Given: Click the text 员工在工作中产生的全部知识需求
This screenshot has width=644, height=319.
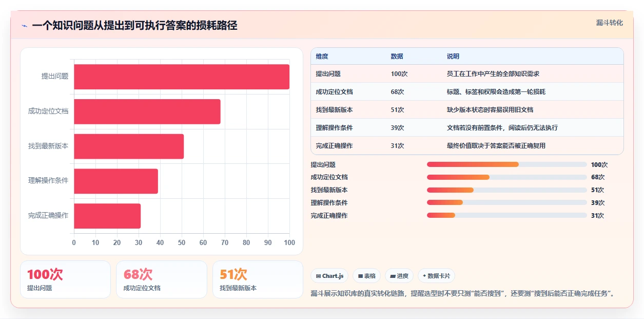Looking at the screenshot, I should pos(493,74).
